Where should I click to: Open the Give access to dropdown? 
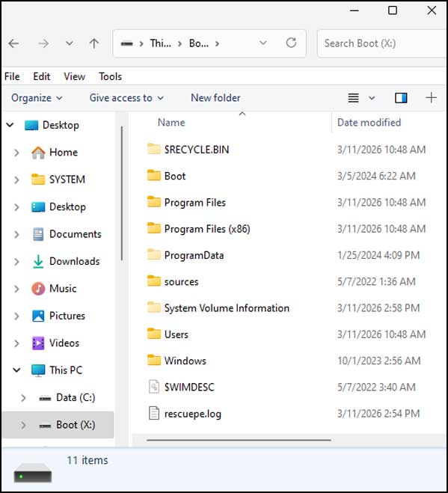(x=126, y=98)
